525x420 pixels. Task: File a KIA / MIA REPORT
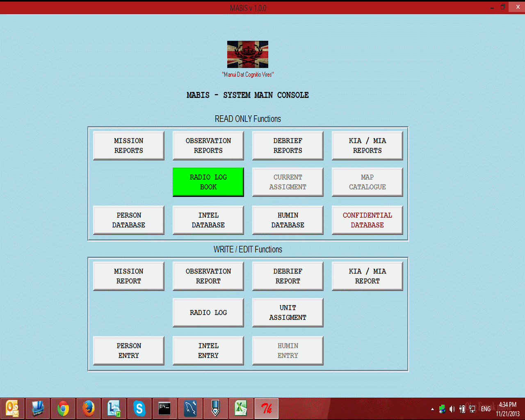367,276
